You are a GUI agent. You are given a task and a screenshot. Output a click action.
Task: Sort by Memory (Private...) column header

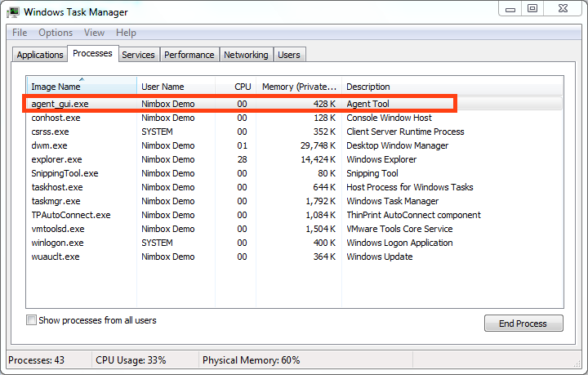pos(299,87)
